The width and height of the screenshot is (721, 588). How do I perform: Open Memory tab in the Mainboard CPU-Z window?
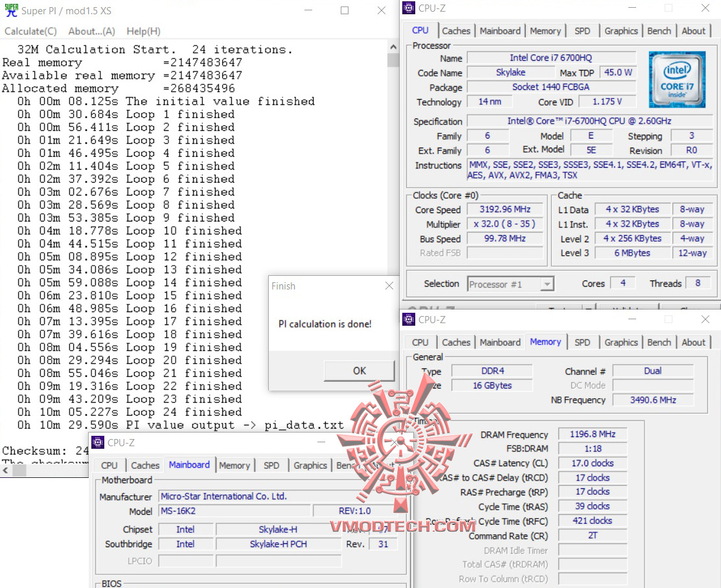coord(235,465)
